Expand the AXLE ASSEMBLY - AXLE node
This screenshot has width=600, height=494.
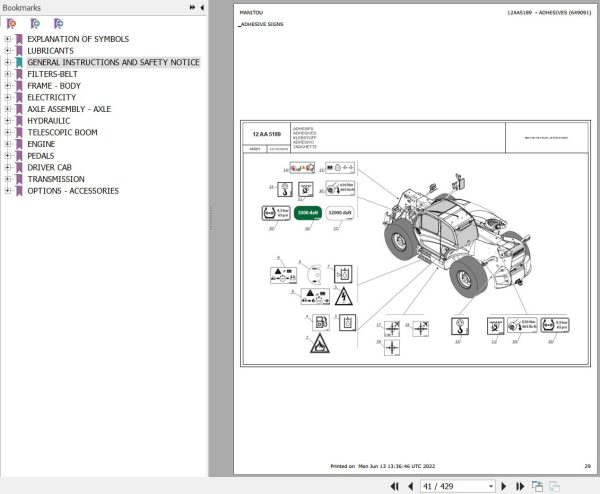coord(7,109)
